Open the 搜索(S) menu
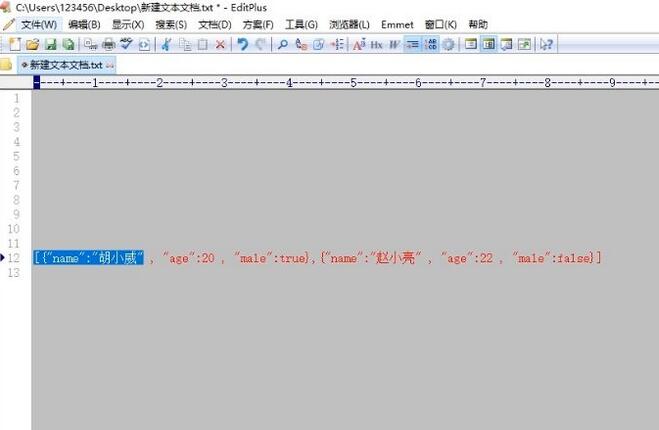The image size is (659, 430). (x=171, y=25)
